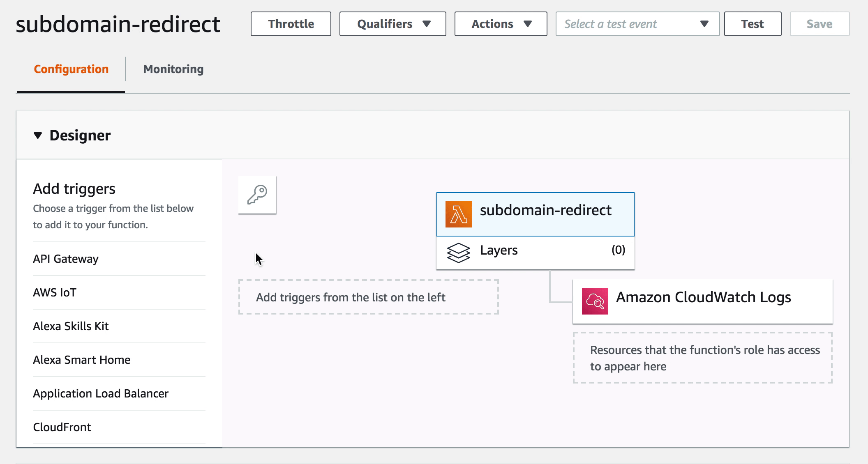Select the Amazon CloudWatch Logs resource card
868x464 pixels.
[x=703, y=301]
